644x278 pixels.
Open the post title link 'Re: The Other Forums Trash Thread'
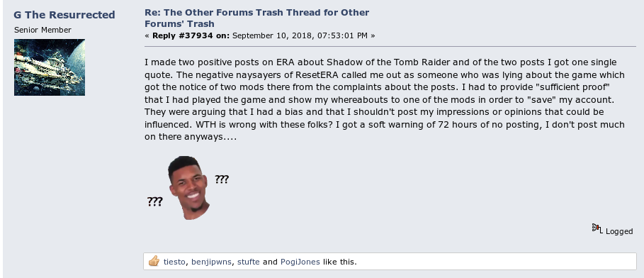tap(256, 18)
